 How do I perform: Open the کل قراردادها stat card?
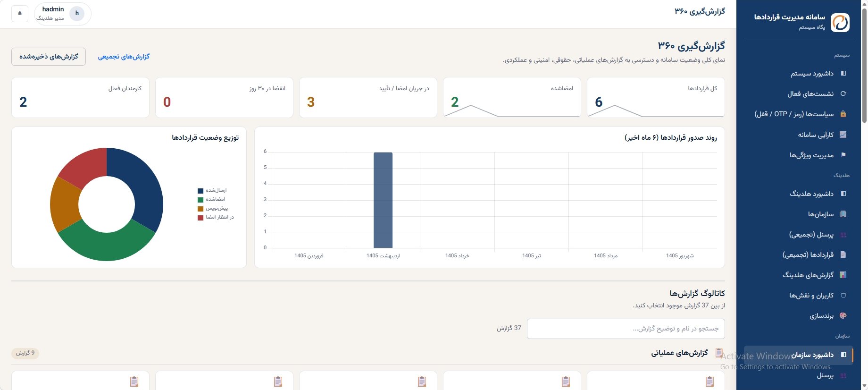[656, 97]
